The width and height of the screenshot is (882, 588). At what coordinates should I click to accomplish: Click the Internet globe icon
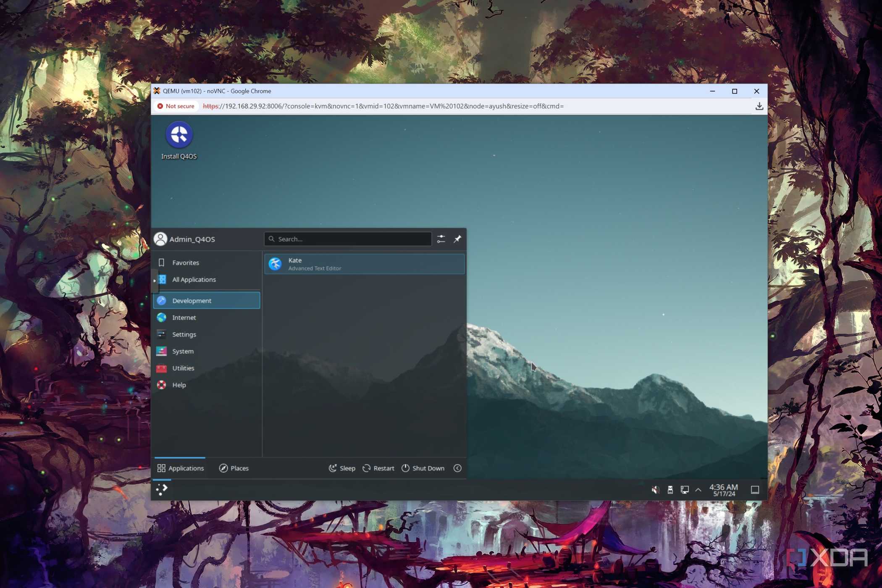point(161,318)
